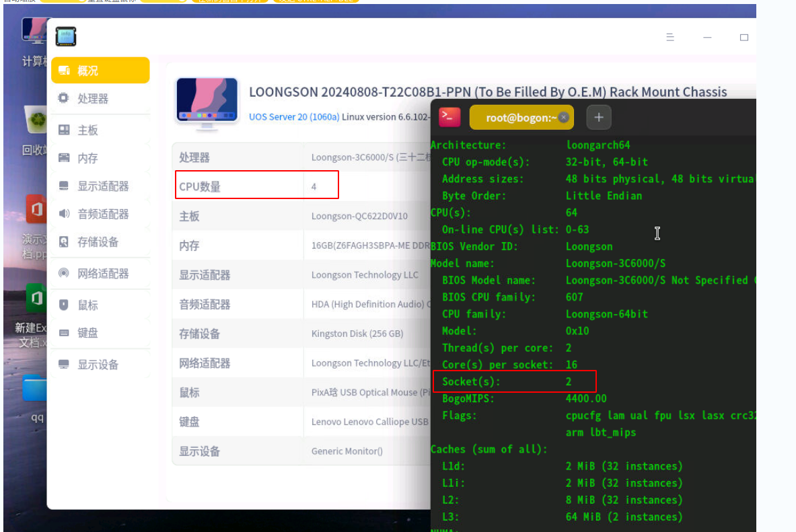This screenshot has width=796, height=532.
Task: Open the device manager hamburger menu
Action: click(670, 38)
